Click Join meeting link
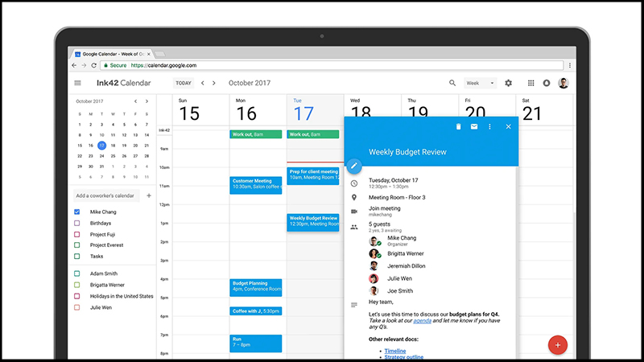Screen dimensions: 644x362 (x=385, y=208)
